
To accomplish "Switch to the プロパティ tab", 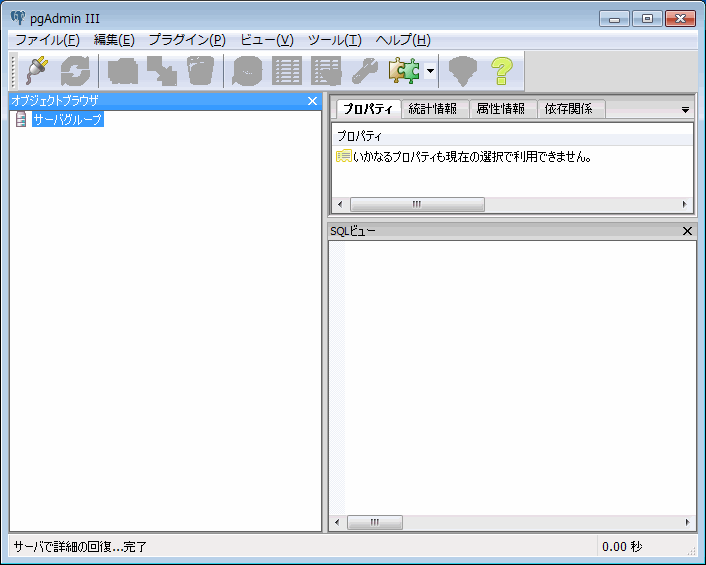I will click(368, 108).
